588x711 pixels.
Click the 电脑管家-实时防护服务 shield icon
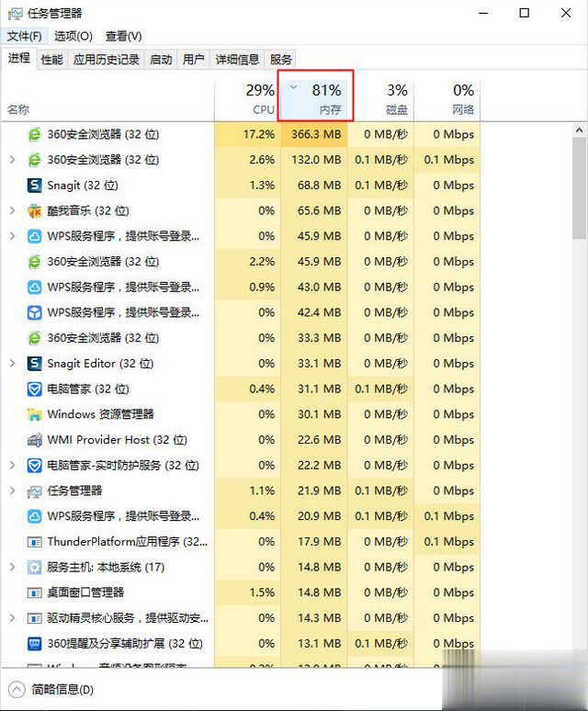pyautogui.click(x=35, y=465)
